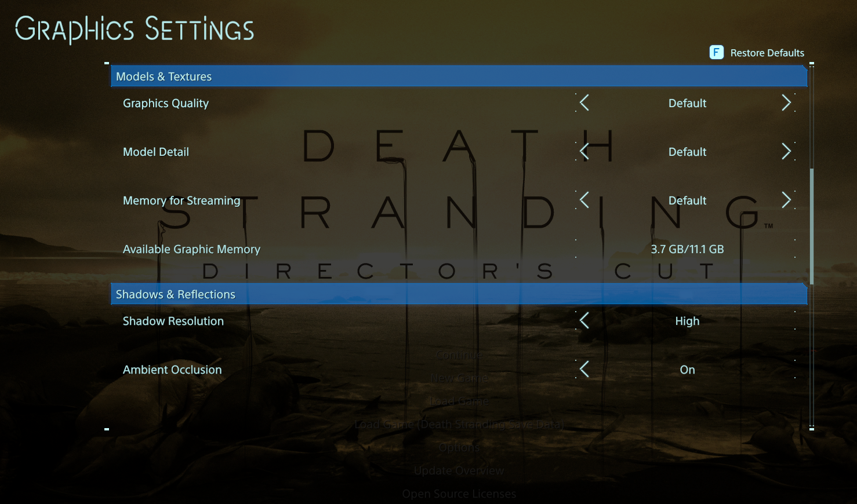Increase Graphics Quality with right arrow
The width and height of the screenshot is (857, 504).
coord(786,103)
